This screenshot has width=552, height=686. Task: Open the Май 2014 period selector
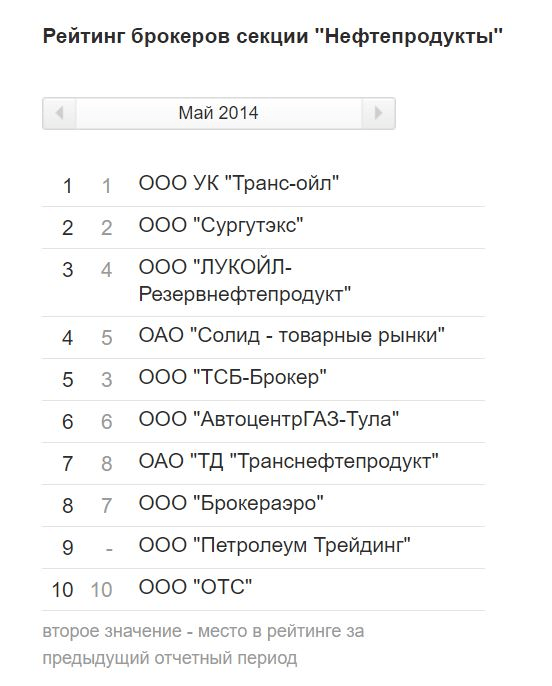[219, 113]
